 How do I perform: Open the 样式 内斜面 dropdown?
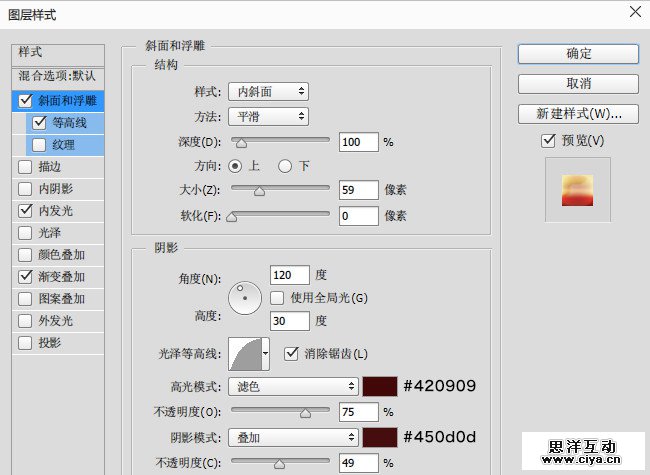(268, 92)
